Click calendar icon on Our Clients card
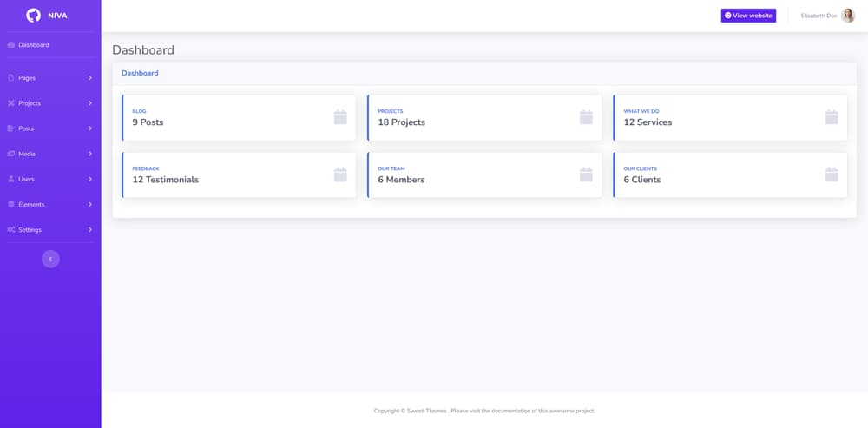This screenshot has height=428, width=868. coord(832,174)
